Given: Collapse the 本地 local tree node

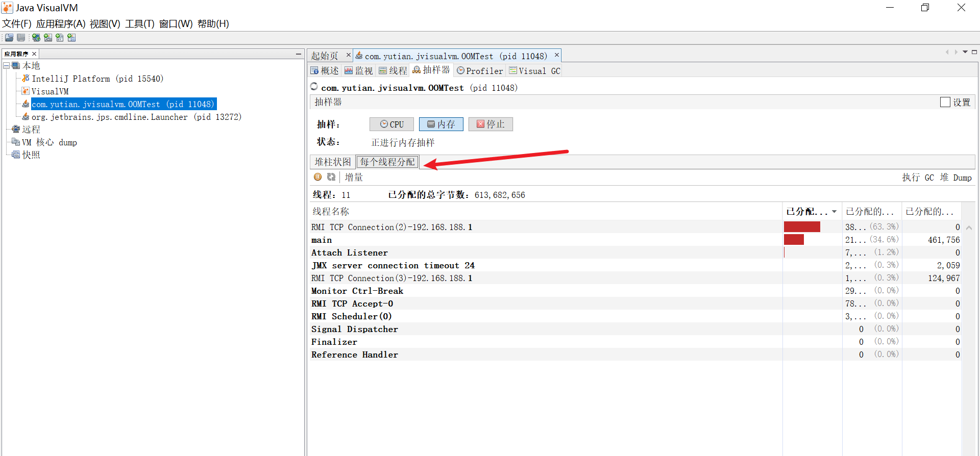Looking at the screenshot, I should coord(7,66).
